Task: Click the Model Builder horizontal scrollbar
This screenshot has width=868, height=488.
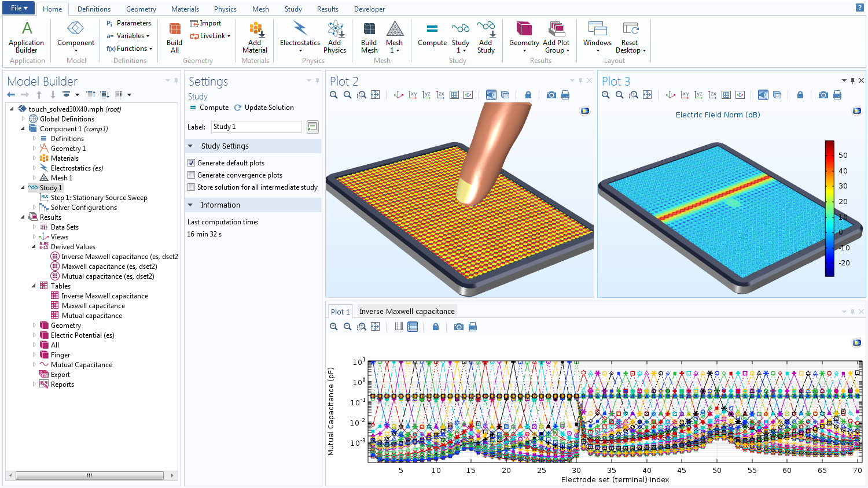Action: (89, 475)
